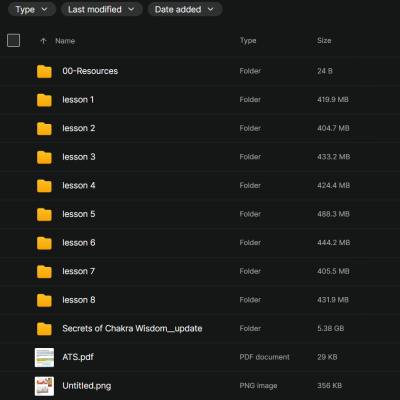
Task: Click the 24 B size value
Action: pos(325,71)
